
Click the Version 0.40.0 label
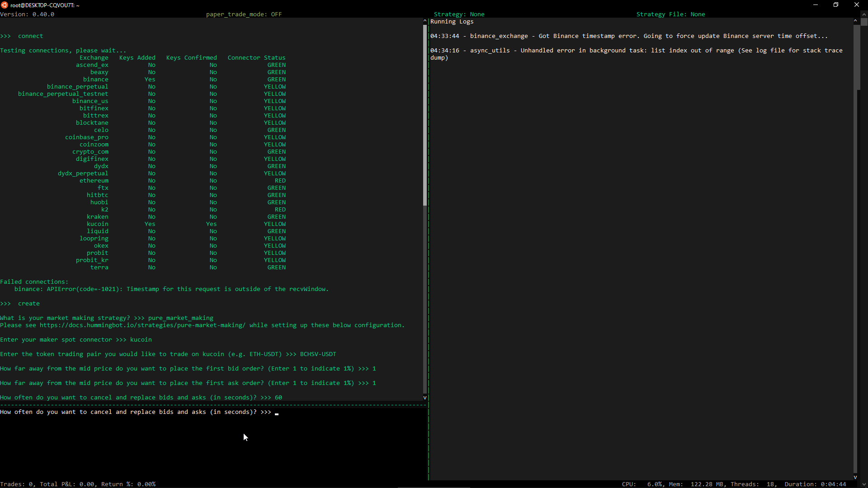point(27,14)
